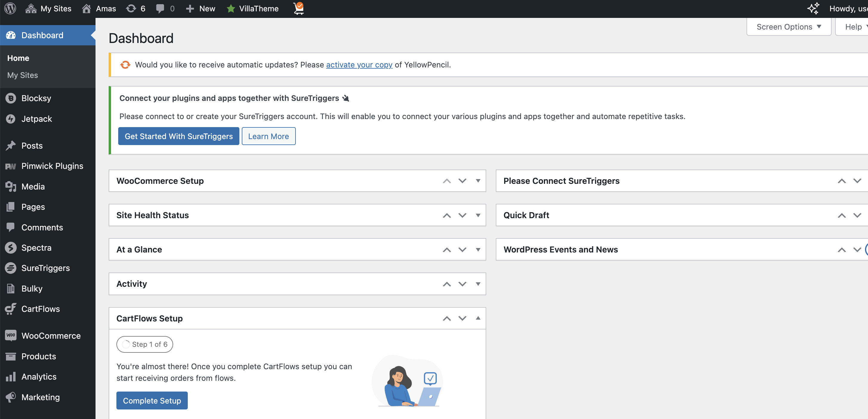
Task: Open WooCommerce Woo icon in sidebar
Action: [x=11, y=335]
